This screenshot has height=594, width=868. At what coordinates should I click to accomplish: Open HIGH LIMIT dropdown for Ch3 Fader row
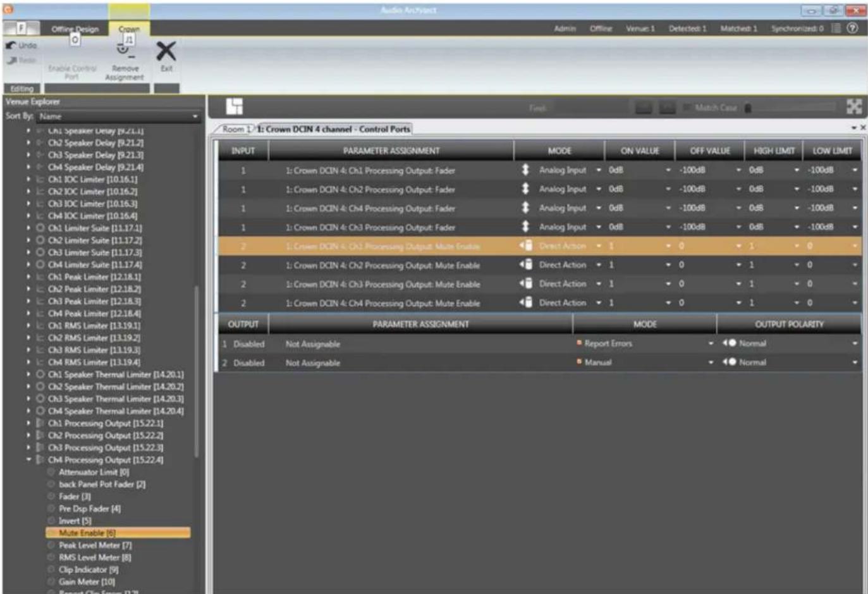click(797, 227)
